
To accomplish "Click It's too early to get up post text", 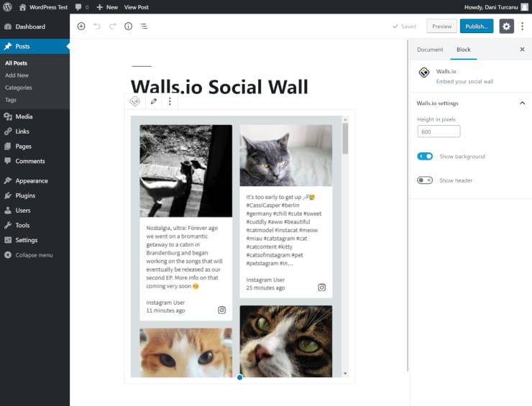I will 284,230.
